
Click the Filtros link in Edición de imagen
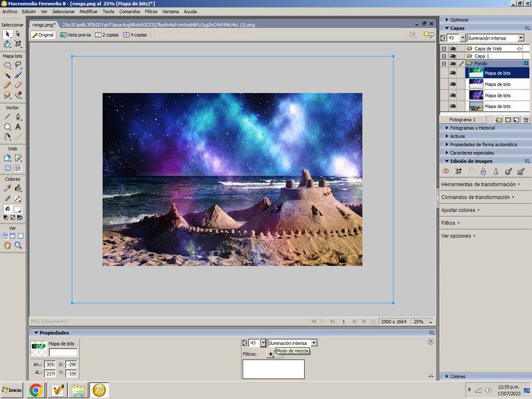tap(450, 223)
